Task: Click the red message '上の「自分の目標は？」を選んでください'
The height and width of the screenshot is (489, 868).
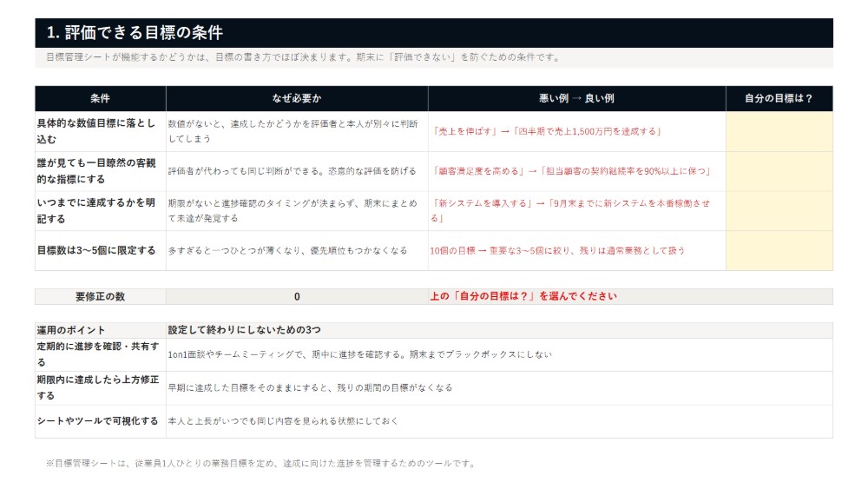Action: point(523,296)
